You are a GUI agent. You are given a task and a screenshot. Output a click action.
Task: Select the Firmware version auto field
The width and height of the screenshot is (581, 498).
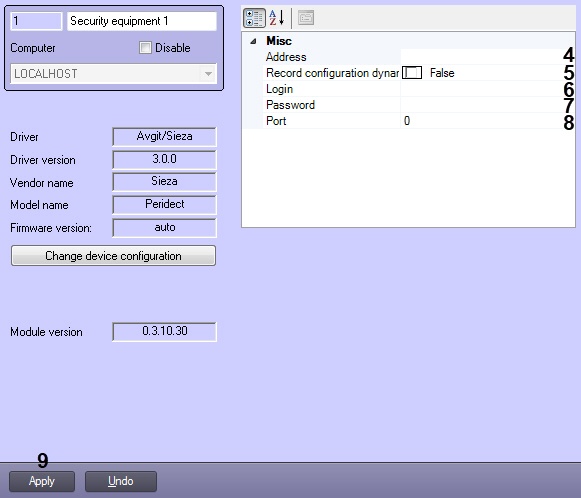[x=165, y=228]
